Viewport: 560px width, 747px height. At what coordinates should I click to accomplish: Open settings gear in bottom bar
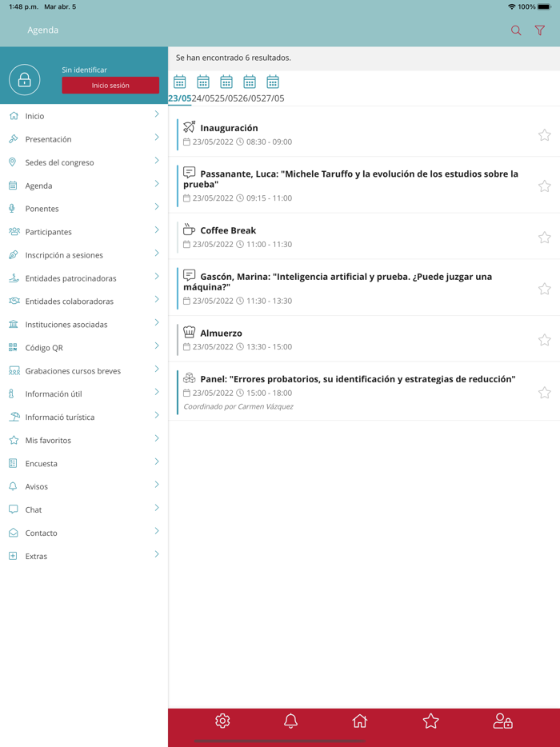pos(222,721)
